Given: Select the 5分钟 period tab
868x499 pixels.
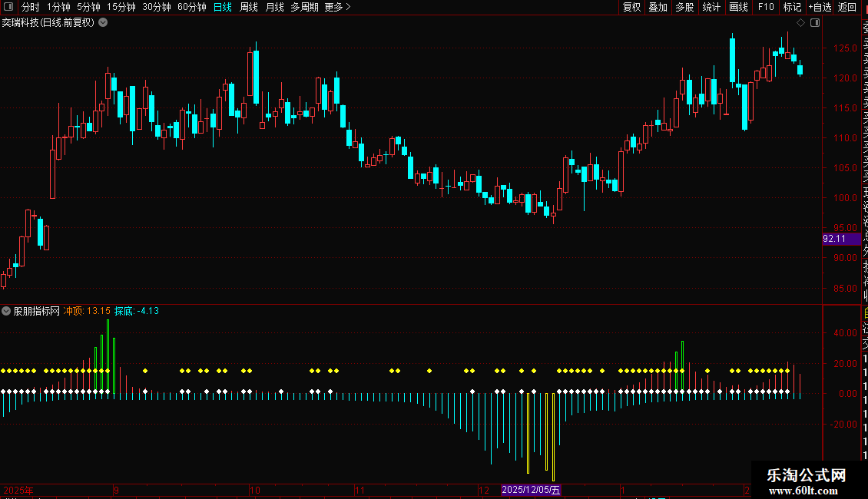Looking at the screenshot, I should tap(88, 7).
